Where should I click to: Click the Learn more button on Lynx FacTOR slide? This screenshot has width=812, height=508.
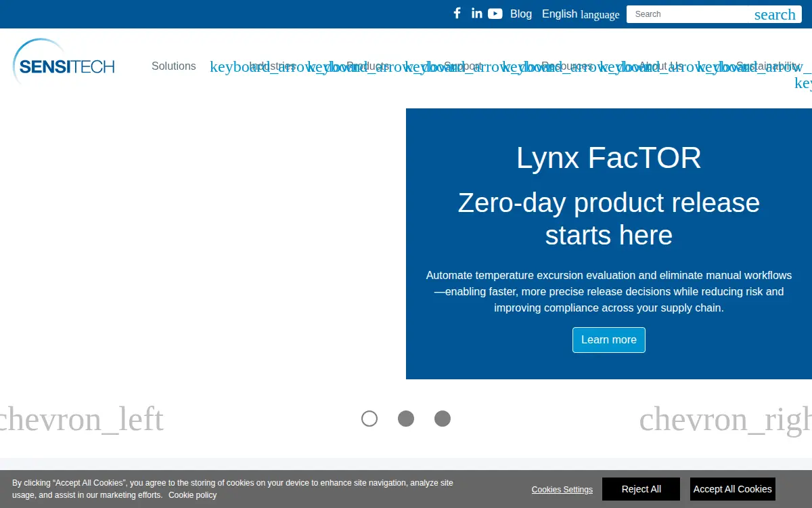pyautogui.click(x=609, y=340)
